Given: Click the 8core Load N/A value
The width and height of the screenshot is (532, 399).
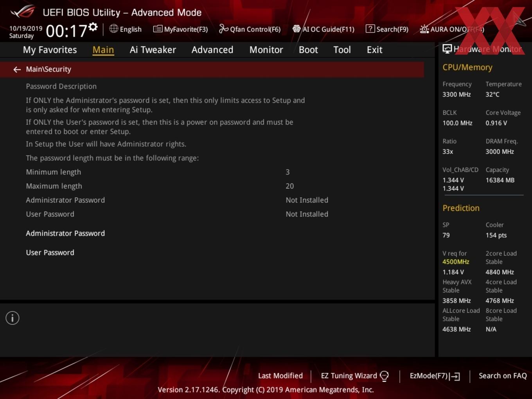Looking at the screenshot, I should (491, 329).
